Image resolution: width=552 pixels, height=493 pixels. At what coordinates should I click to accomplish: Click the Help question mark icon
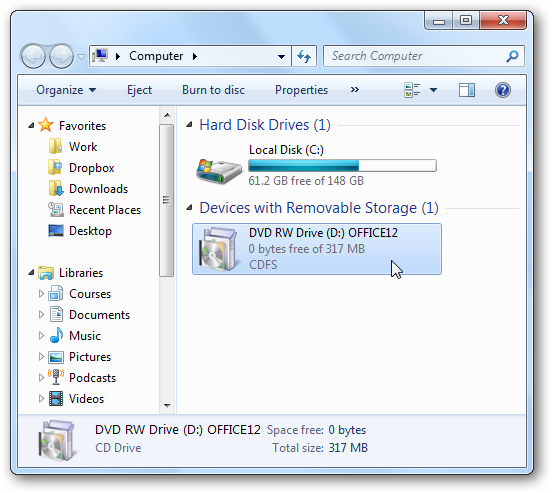point(503,90)
